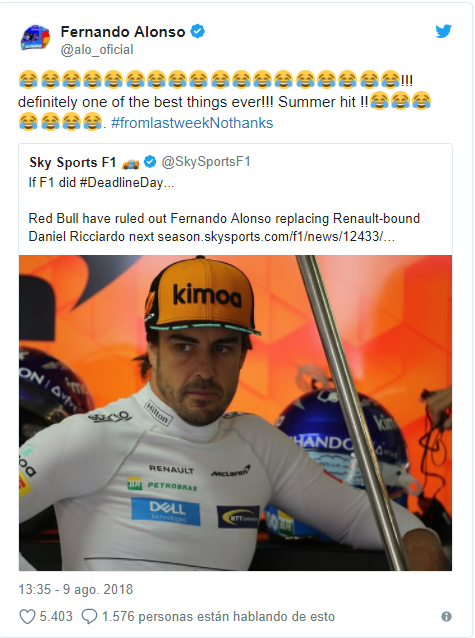The width and height of the screenshot is (475, 638).
Task: Click the race car emoji beside Sky Sports F1
Action: [130, 163]
